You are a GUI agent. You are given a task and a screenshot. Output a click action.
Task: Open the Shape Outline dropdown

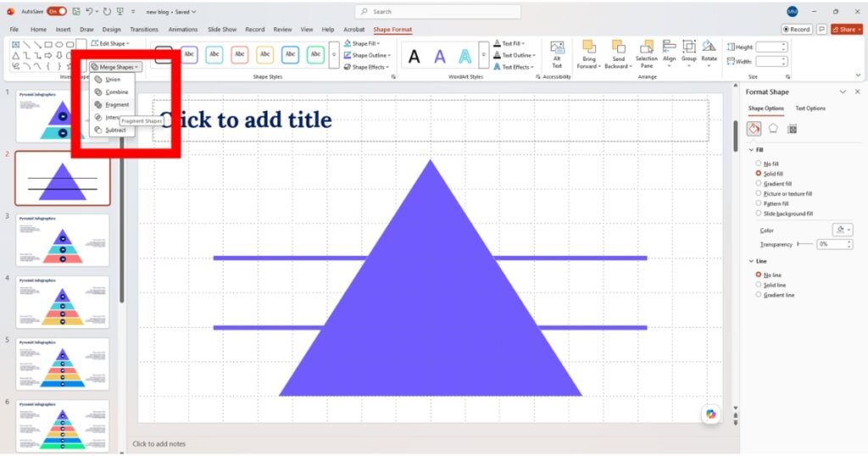point(368,55)
